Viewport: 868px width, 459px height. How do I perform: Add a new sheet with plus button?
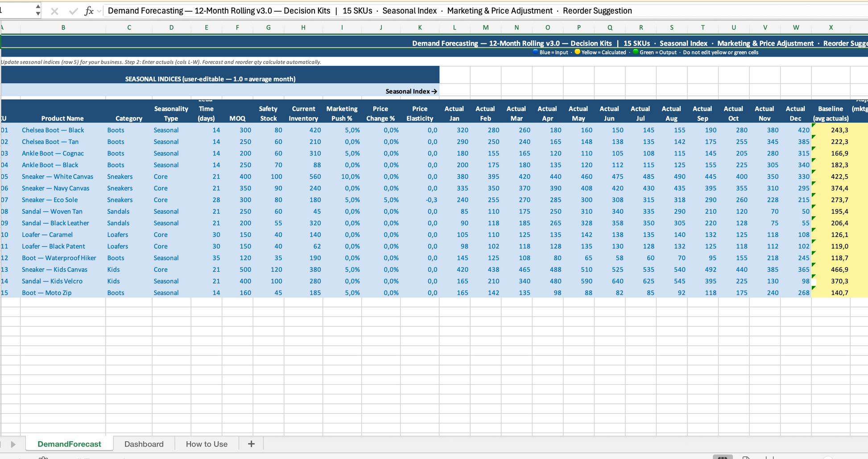(x=251, y=444)
